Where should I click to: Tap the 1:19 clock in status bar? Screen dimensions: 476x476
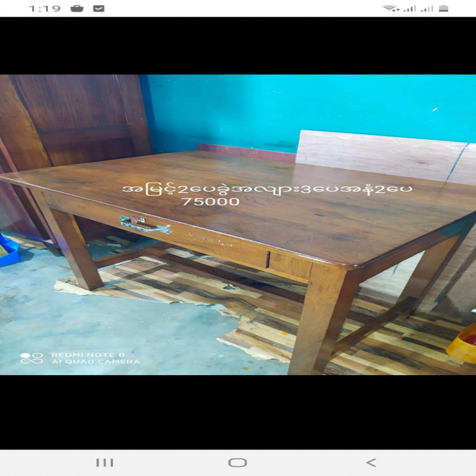pyautogui.click(x=44, y=8)
